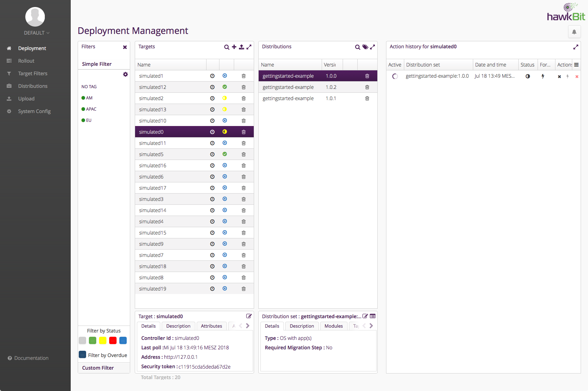
Task: Open Upload view
Action: point(26,99)
